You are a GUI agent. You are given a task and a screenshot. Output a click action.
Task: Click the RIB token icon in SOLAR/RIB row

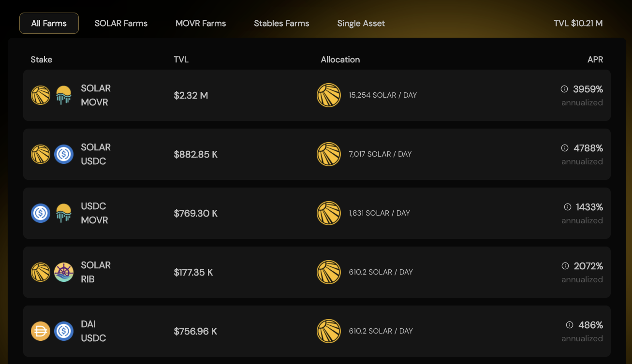point(64,272)
